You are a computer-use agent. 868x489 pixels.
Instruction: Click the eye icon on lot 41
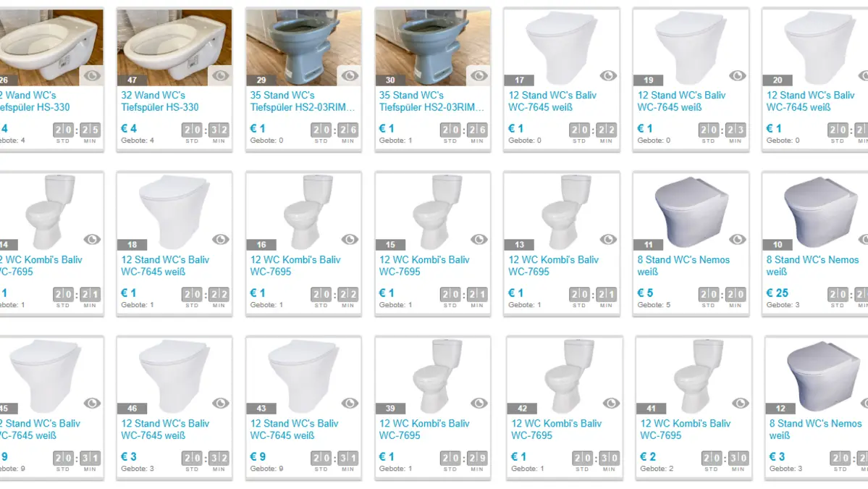tap(740, 404)
